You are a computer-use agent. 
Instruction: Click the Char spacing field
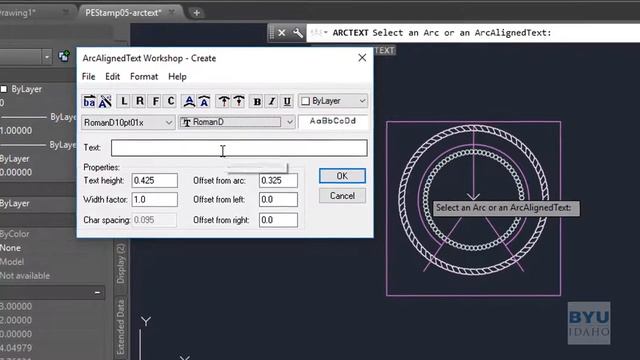[x=155, y=220]
